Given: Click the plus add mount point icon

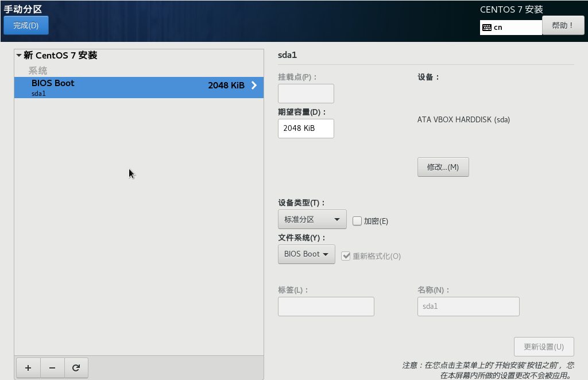Looking at the screenshot, I should click(x=28, y=368).
